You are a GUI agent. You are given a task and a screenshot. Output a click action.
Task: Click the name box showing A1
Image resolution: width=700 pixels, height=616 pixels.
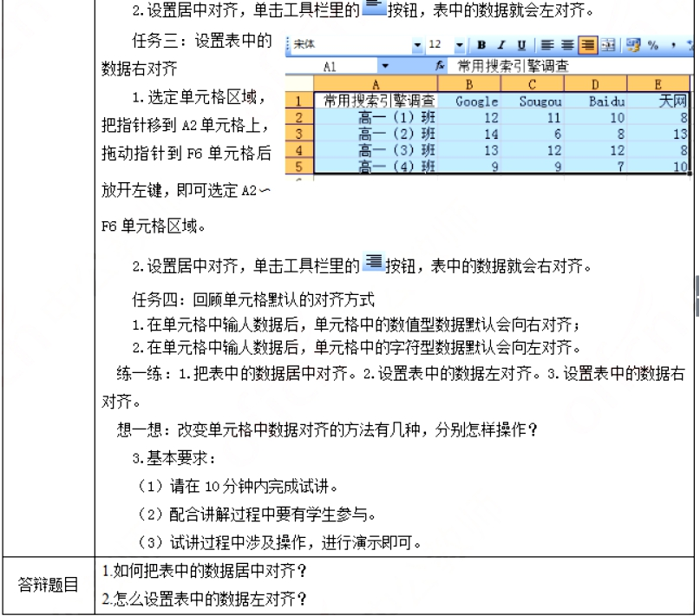point(332,67)
